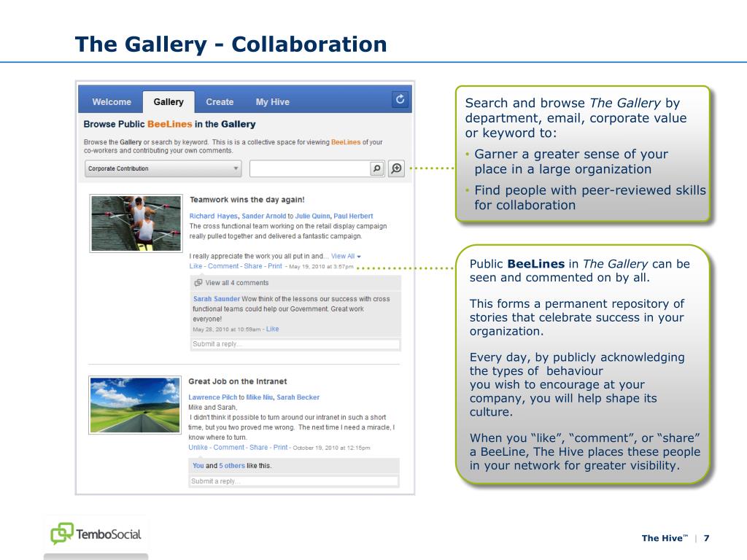Click into the keyword search field

pos(310,168)
